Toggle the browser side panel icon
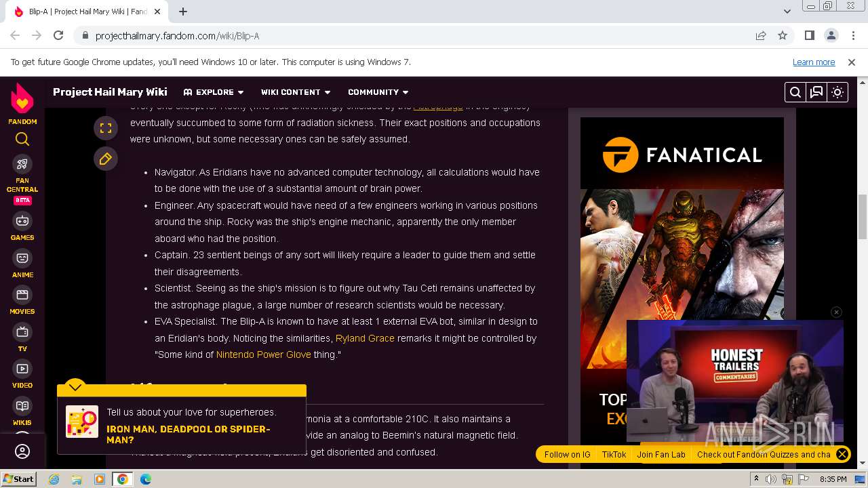The image size is (868, 488). 810,35
